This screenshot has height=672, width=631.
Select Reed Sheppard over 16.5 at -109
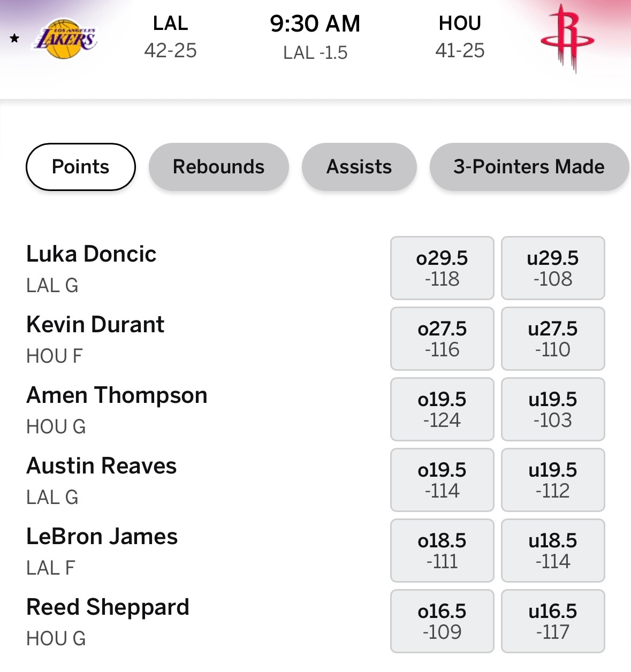[442, 621]
